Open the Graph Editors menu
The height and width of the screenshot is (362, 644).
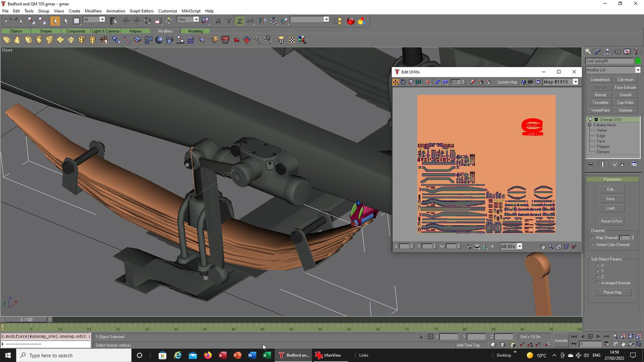141,11
